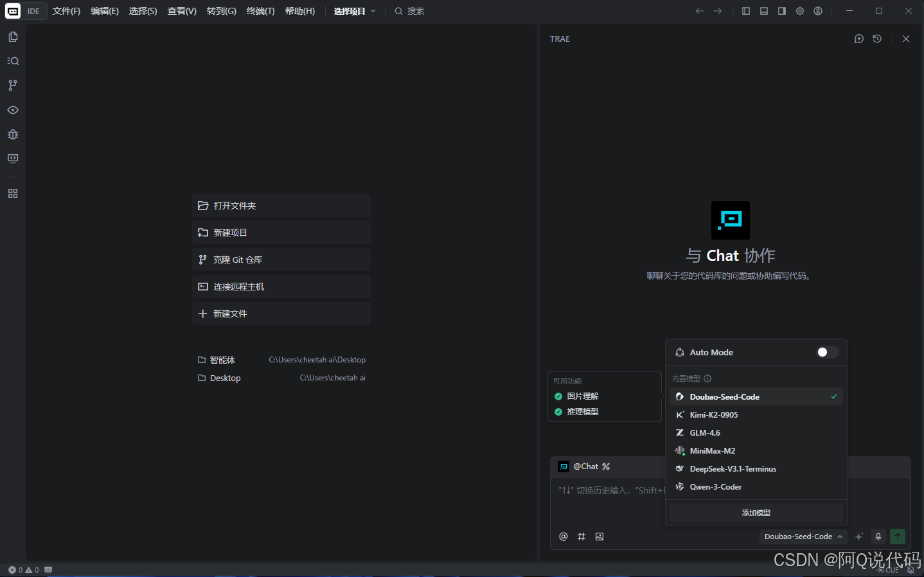Click the @ mention icon in chat input
The width and height of the screenshot is (924, 577).
point(564,537)
